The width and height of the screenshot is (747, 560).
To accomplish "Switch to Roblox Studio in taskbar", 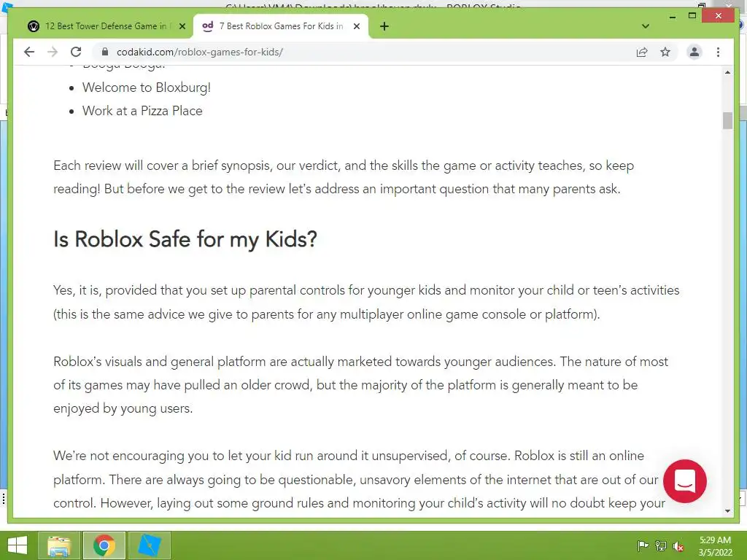I will pos(149,545).
